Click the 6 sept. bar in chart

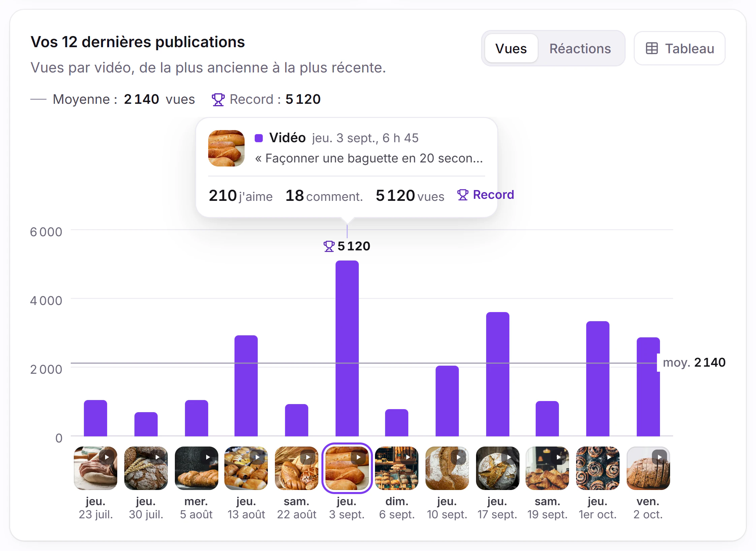pos(397,423)
